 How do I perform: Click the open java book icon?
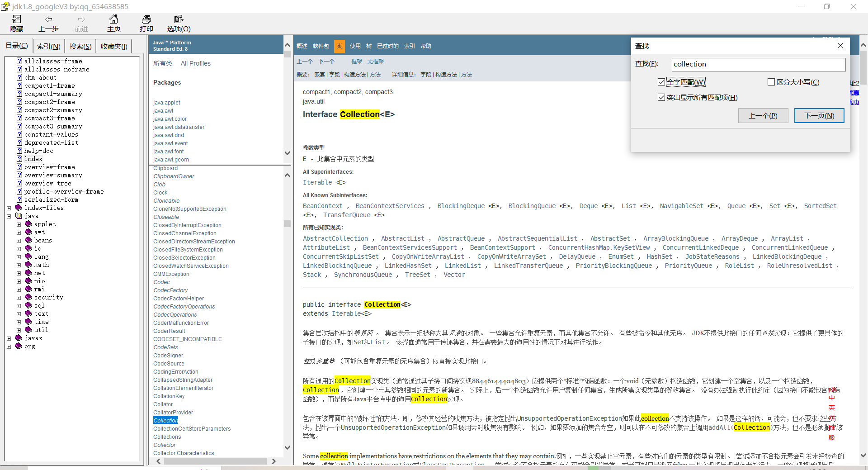tap(19, 216)
